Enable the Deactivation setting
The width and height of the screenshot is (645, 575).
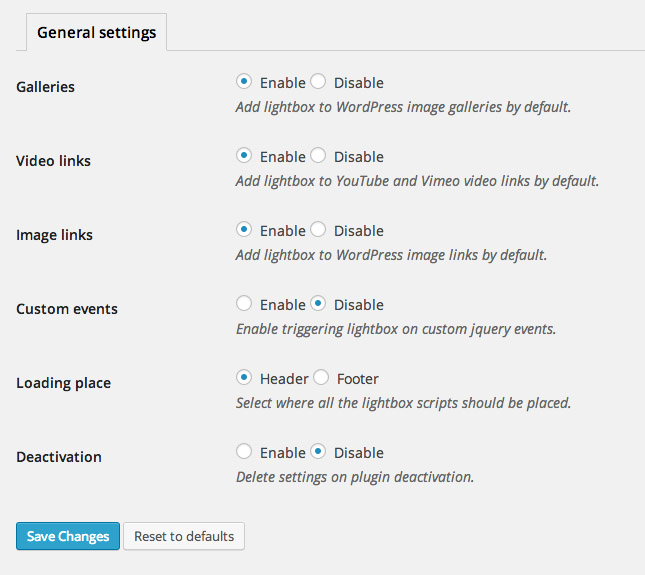[244, 451]
